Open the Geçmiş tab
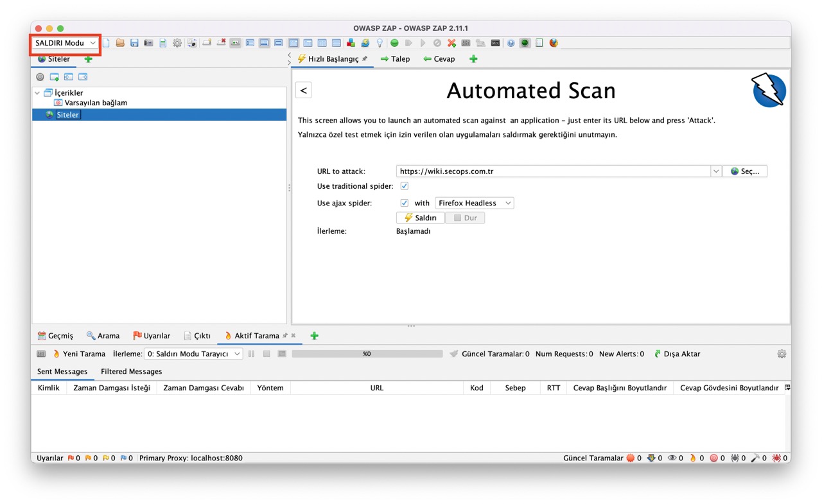This screenshot has width=822, height=504. coord(55,336)
